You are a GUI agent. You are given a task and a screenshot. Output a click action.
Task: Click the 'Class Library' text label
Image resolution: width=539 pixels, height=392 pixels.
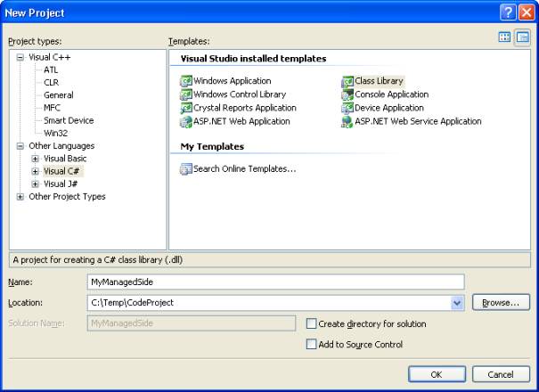pyautogui.click(x=380, y=81)
